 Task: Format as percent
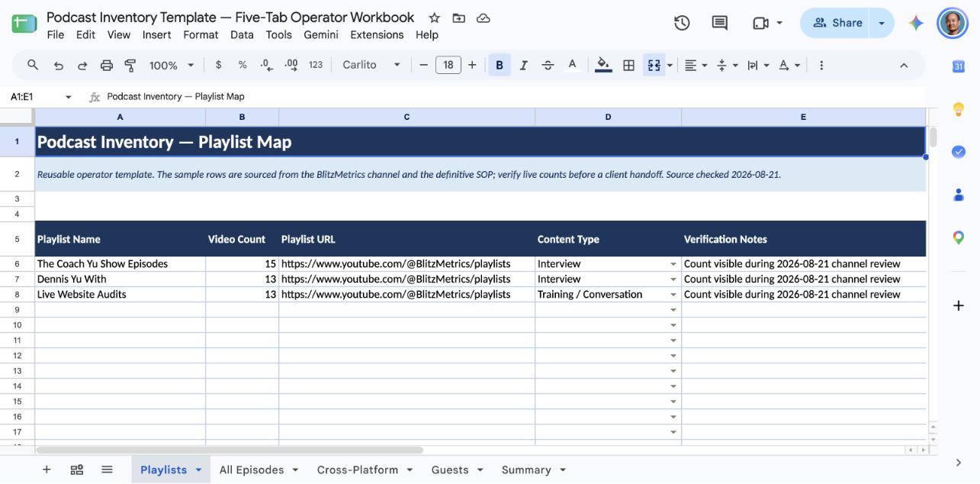point(243,65)
